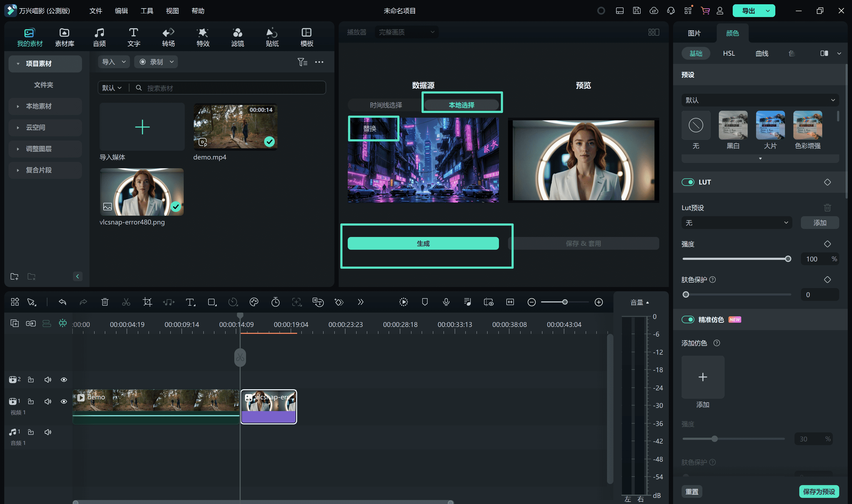
Task: Click the 保存为预设 button
Action: 818,491
